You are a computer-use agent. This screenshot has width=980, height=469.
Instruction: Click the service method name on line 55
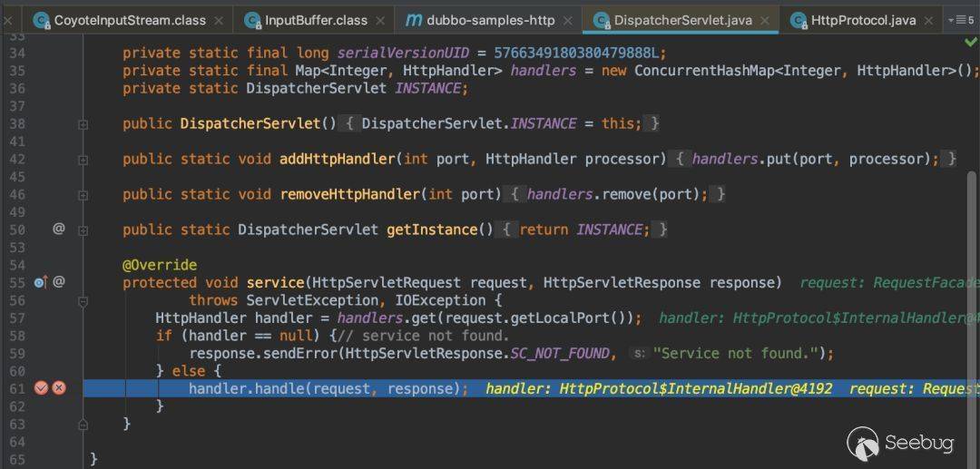[275, 283]
